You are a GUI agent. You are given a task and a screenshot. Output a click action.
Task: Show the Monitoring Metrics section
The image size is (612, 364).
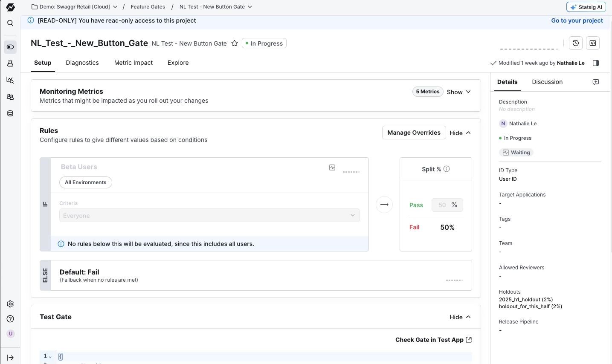pyautogui.click(x=459, y=92)
